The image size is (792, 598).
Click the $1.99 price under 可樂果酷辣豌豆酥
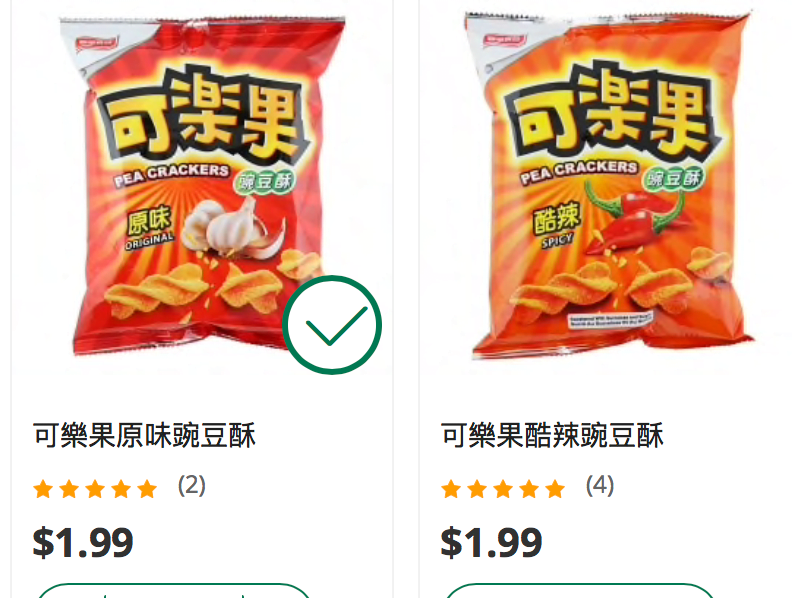coord(491,542)
